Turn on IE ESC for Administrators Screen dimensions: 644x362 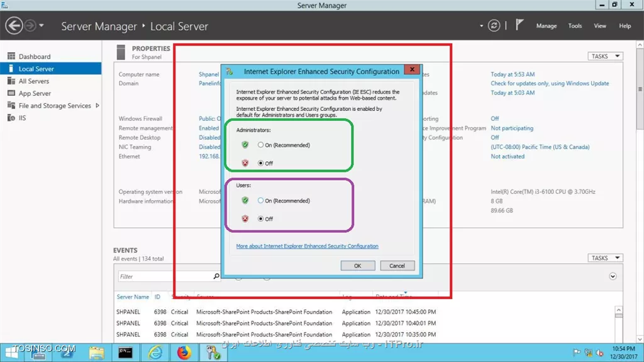click(x=260, y=145)
